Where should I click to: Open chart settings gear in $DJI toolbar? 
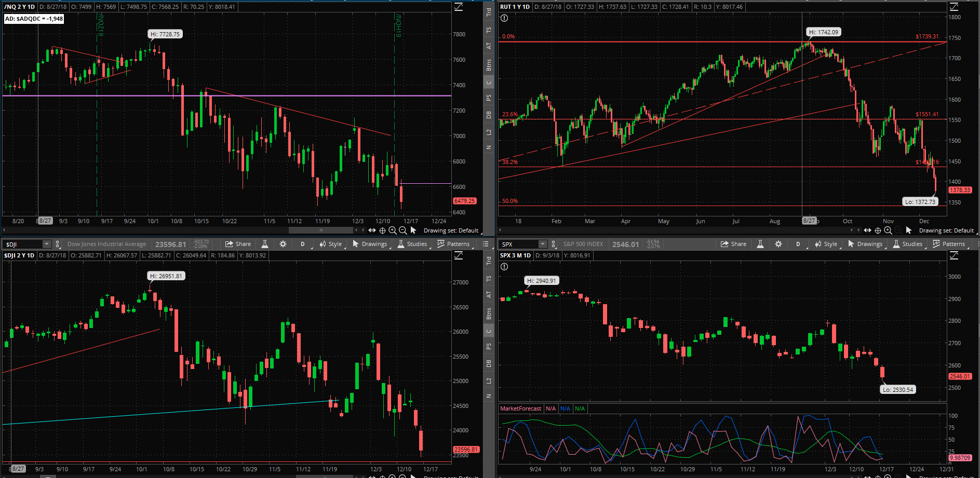[283, 244]
